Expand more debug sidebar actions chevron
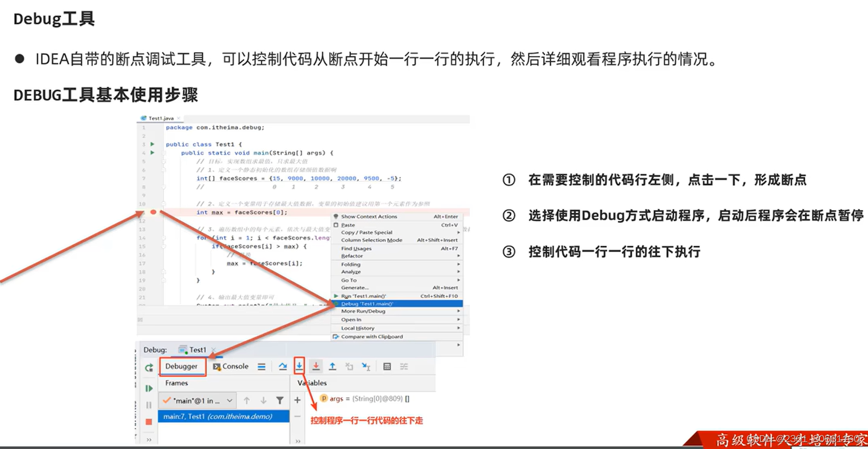The height and width of the screenshot is (449, 868). click(x=149, y=439)
